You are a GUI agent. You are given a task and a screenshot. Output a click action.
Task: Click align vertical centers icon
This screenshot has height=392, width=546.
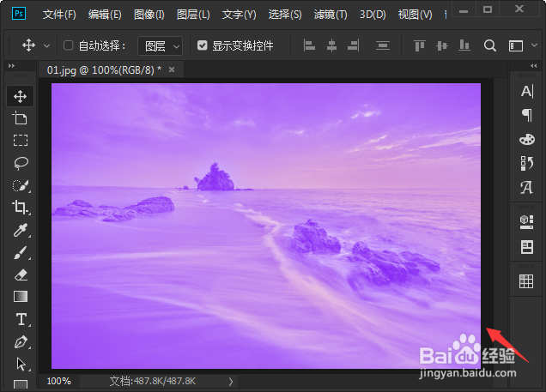point(442,45)
